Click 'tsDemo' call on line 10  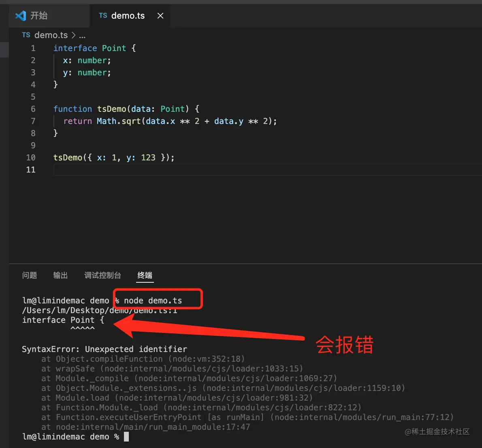[x=68, y=158]
